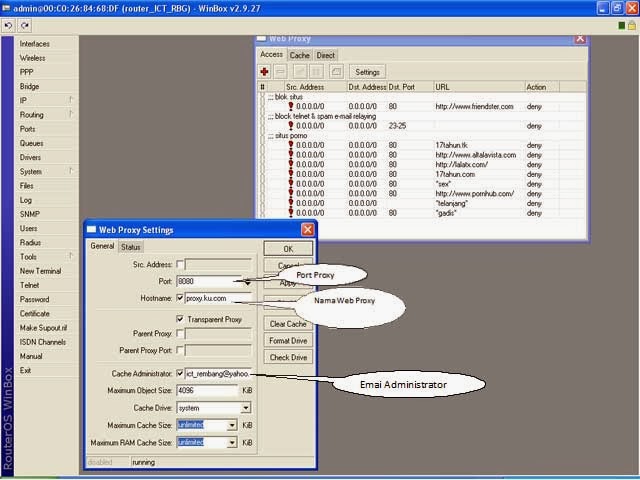
Task: Close the Web Proxy Settings dialog
Action: [x=307, y=230]
